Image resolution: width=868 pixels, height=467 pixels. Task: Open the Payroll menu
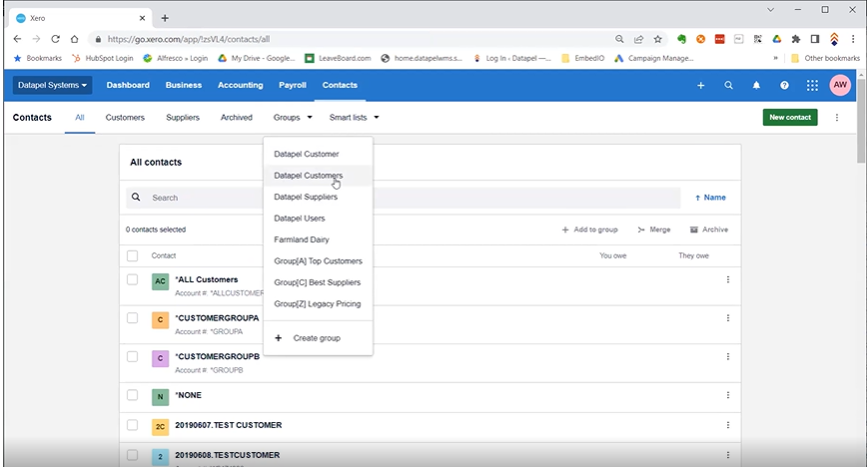pyautogui.click(x=293, y=85)
